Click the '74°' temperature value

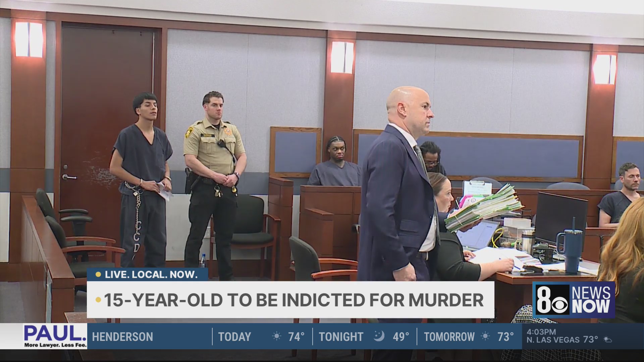pos(296,337)
